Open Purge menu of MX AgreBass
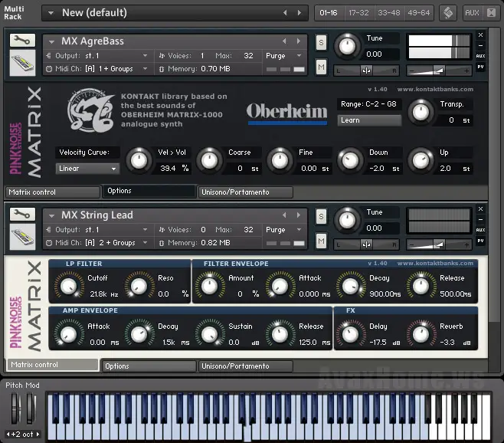This screenshot has width=504, height=443. [x=284, y=56]
